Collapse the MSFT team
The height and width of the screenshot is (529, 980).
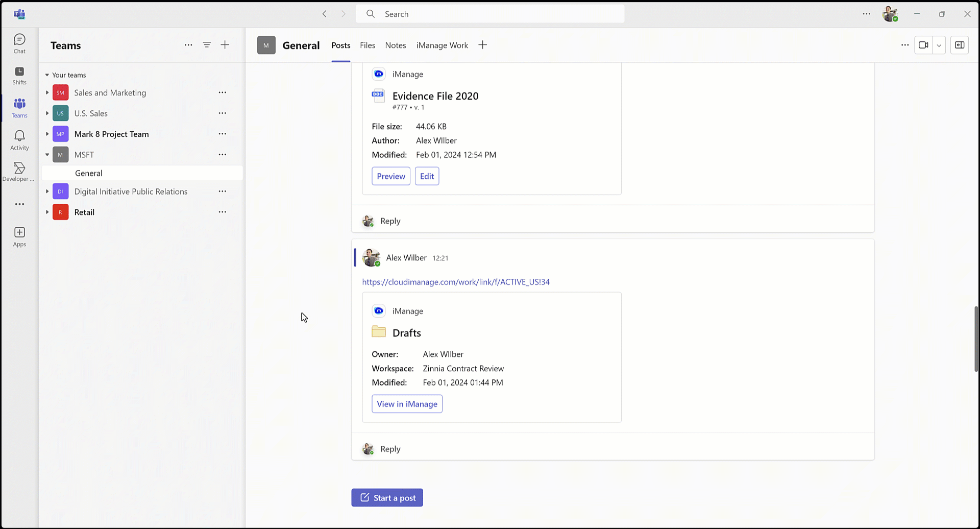[x=47, y=154]
